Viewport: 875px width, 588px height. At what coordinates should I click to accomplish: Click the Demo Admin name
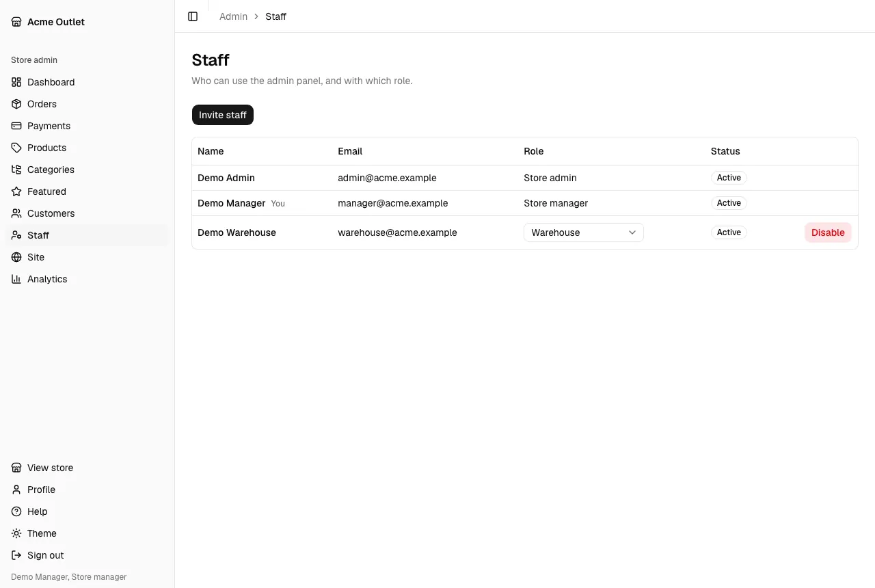pos(226,178)
